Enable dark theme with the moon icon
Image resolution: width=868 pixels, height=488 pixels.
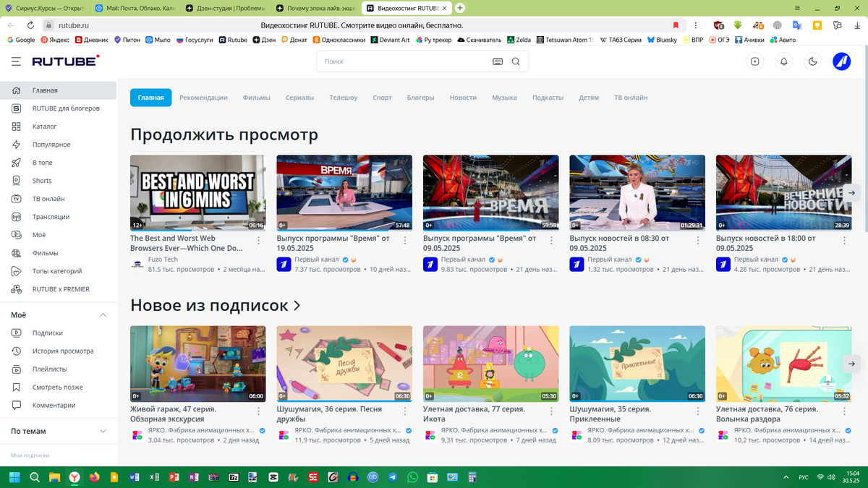coord(812,61)
